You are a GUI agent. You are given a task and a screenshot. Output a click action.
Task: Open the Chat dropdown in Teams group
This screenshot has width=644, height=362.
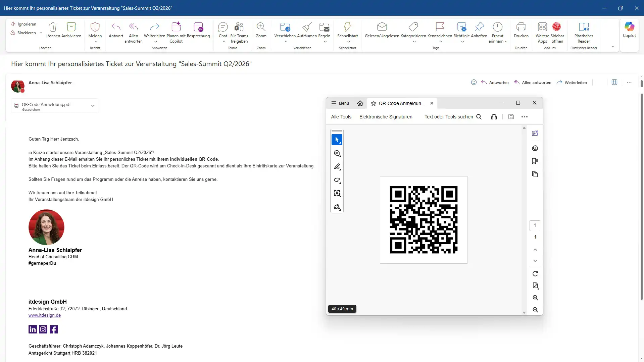point(224,42)
